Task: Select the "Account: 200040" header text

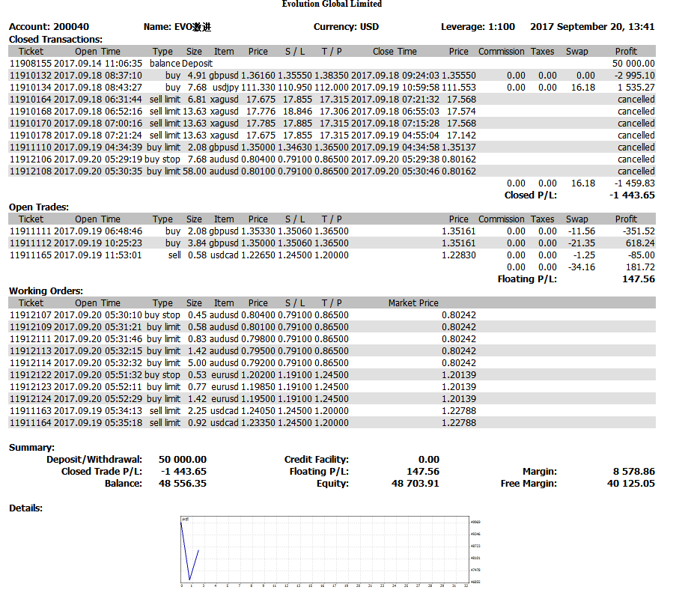Action: [x=49, y=27]
